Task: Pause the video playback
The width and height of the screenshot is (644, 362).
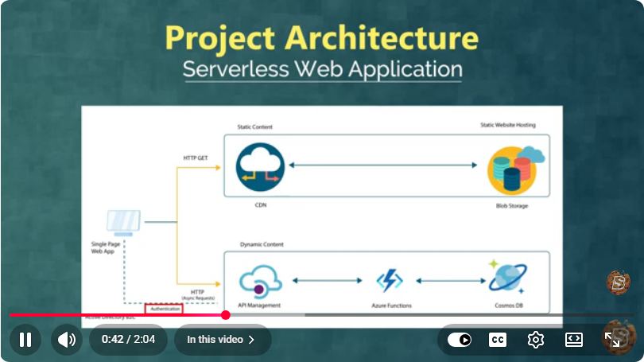Action: coord(25,340)
